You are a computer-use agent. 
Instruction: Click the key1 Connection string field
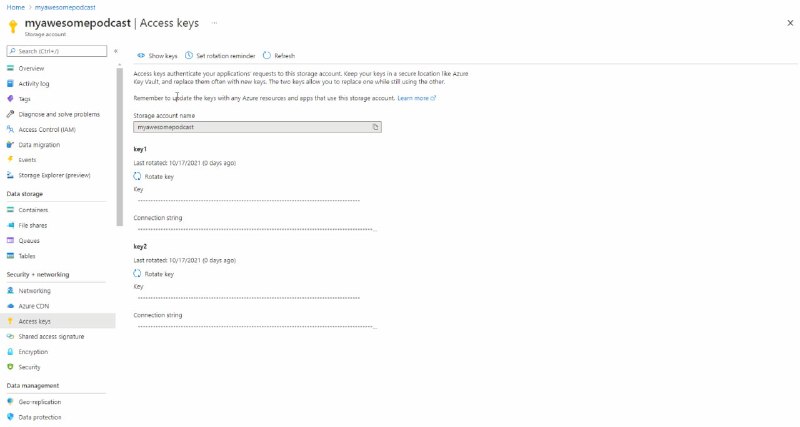[x=257, y=230]
